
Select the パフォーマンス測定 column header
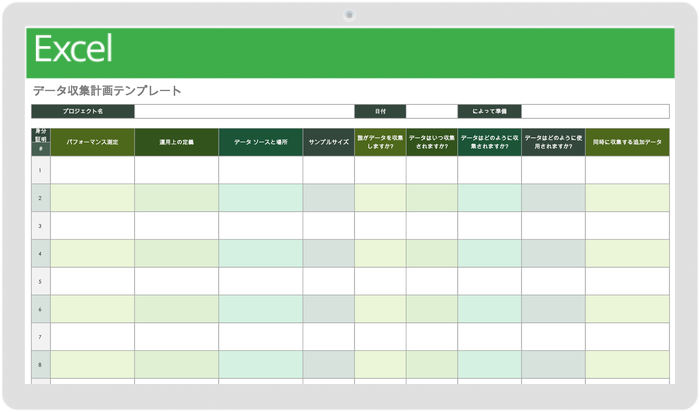[x=92, y=142]
